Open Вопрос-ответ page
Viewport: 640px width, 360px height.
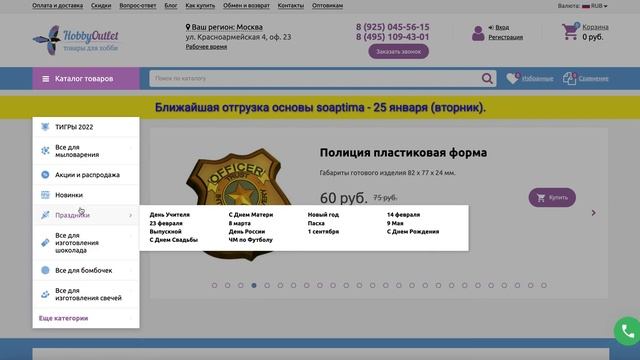tap(138, 6)
